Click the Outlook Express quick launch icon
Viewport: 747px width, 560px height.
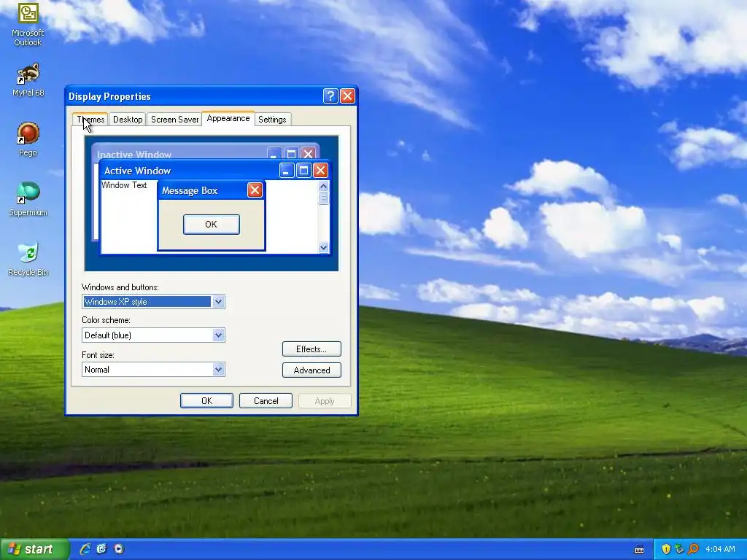click(x=102, y=549)
